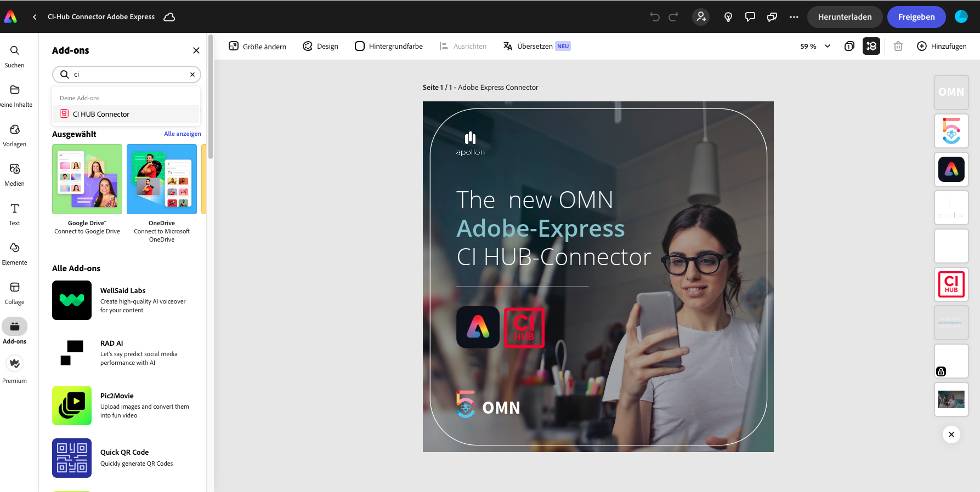This screenshot has width=980, height=492.
Task: Click the Freigeben button
Action: click(916, 17)
